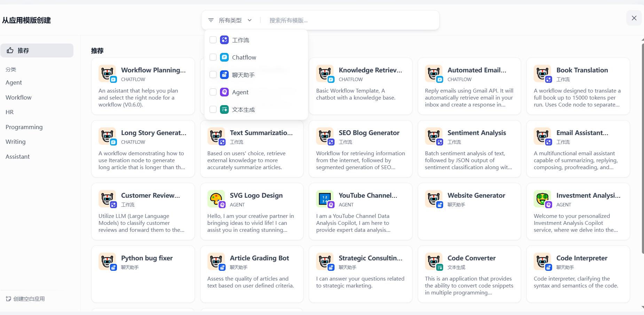Click Book Translation template robot icon

(x=542, y=73)
